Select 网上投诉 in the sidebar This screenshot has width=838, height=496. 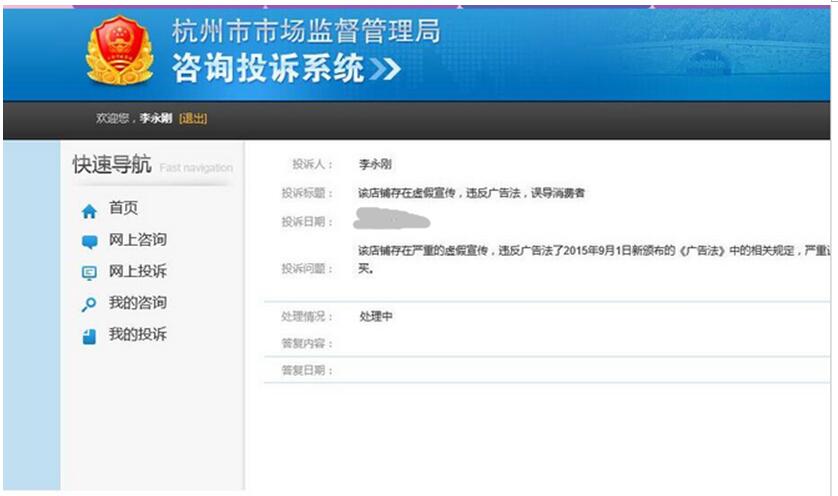(x=137, y=271)
